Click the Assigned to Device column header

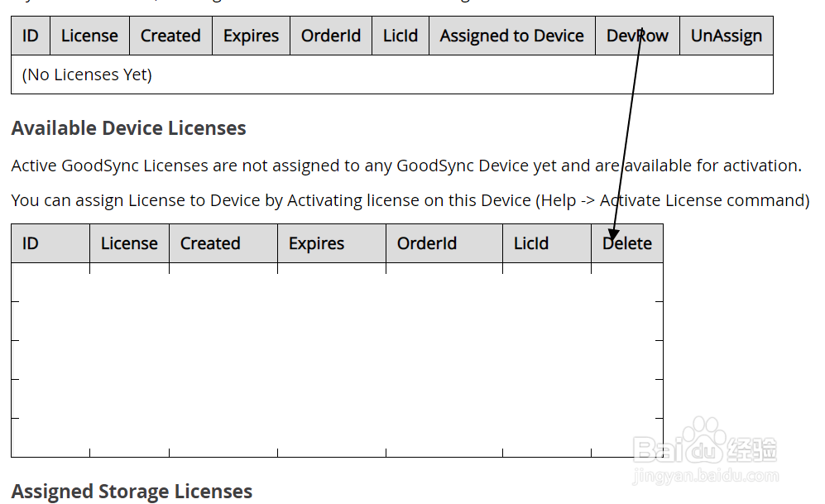512,36
